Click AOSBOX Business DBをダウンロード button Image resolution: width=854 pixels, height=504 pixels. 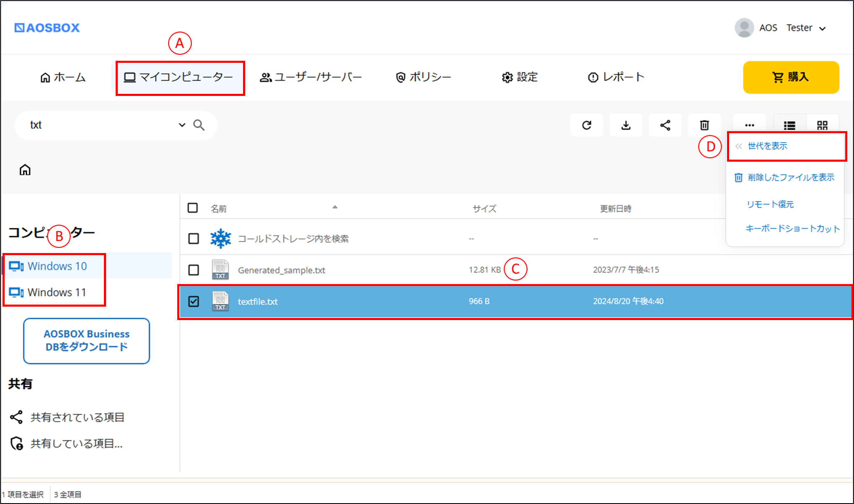(87, 341)
